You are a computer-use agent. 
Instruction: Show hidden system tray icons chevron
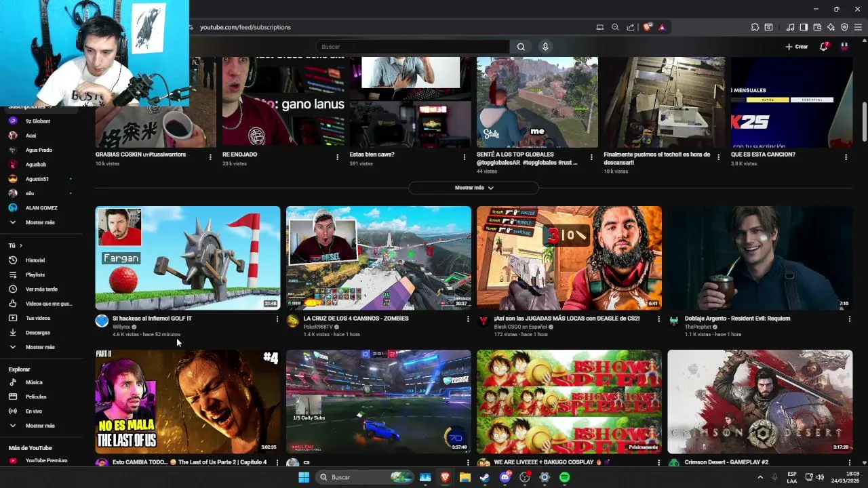pos(760,477)
